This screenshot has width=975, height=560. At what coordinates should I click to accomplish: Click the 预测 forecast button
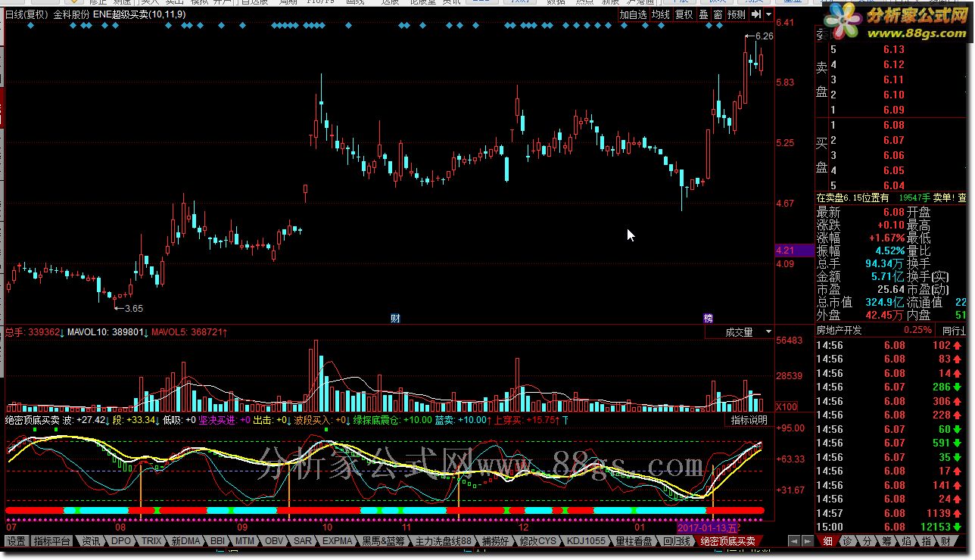(737, 14)
